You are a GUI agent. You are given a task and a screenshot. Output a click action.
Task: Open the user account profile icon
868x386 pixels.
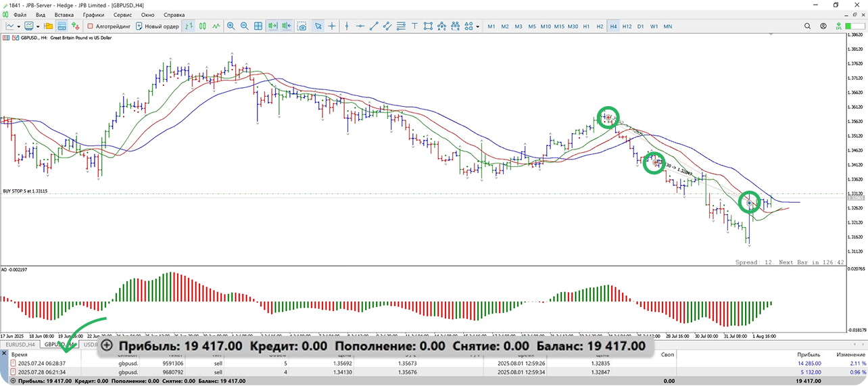(x=823, y=26)
